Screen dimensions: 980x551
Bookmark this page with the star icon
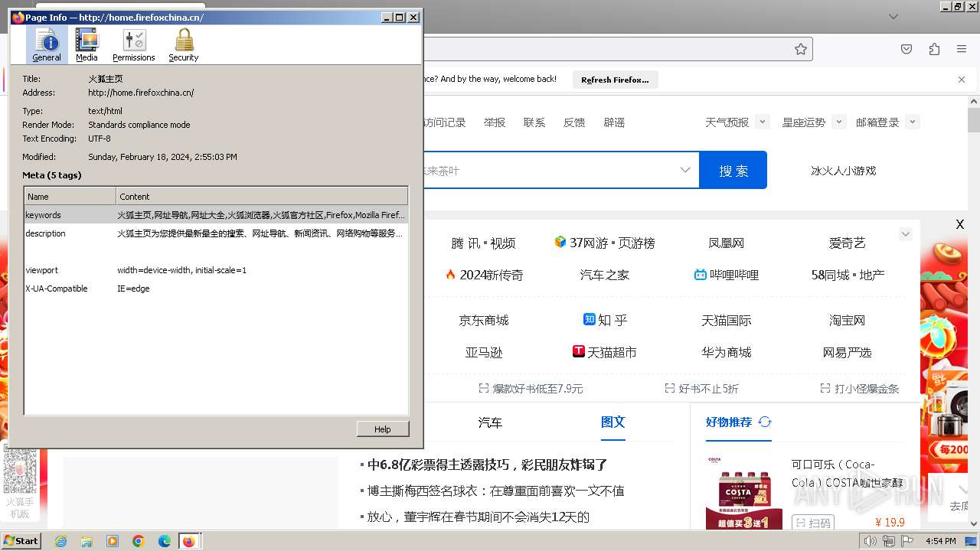(x=800, y=49)
